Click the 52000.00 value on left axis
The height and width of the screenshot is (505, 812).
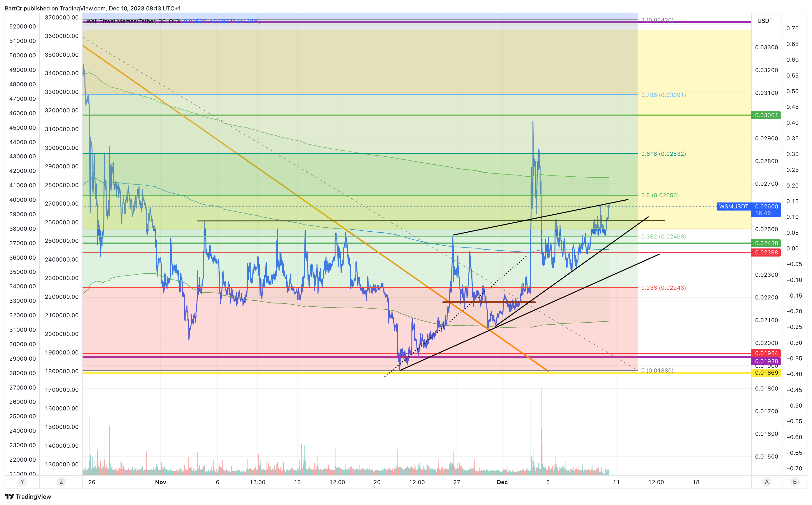23,26
